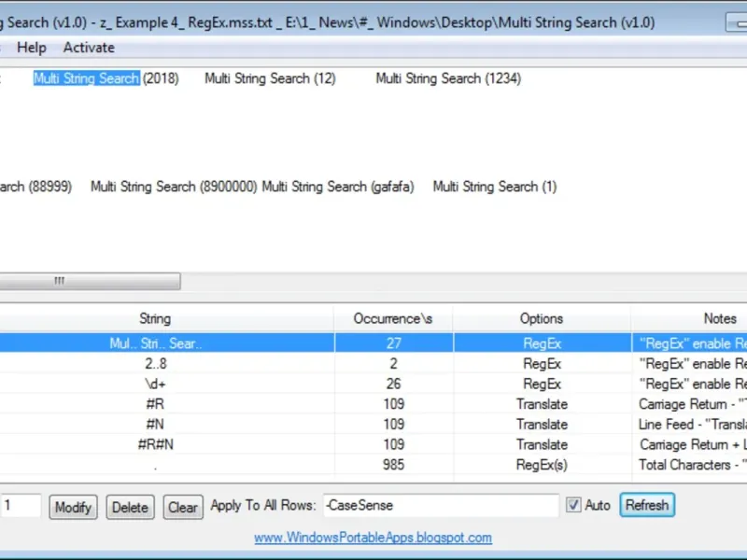
Task: Click the horizontal scrollbar thumb in the text pane
Action: (90, 281)
